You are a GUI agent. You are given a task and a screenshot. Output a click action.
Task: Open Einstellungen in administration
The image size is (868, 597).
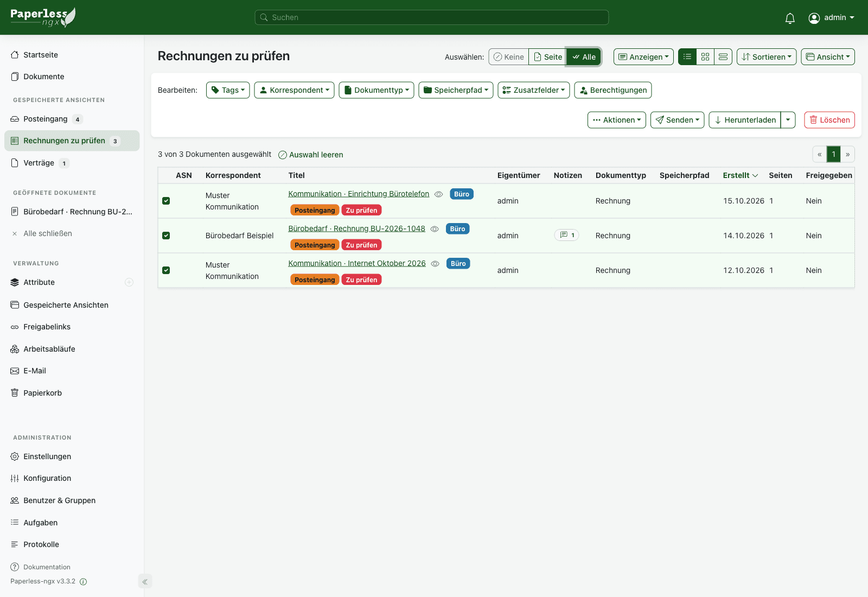(41, 456)
